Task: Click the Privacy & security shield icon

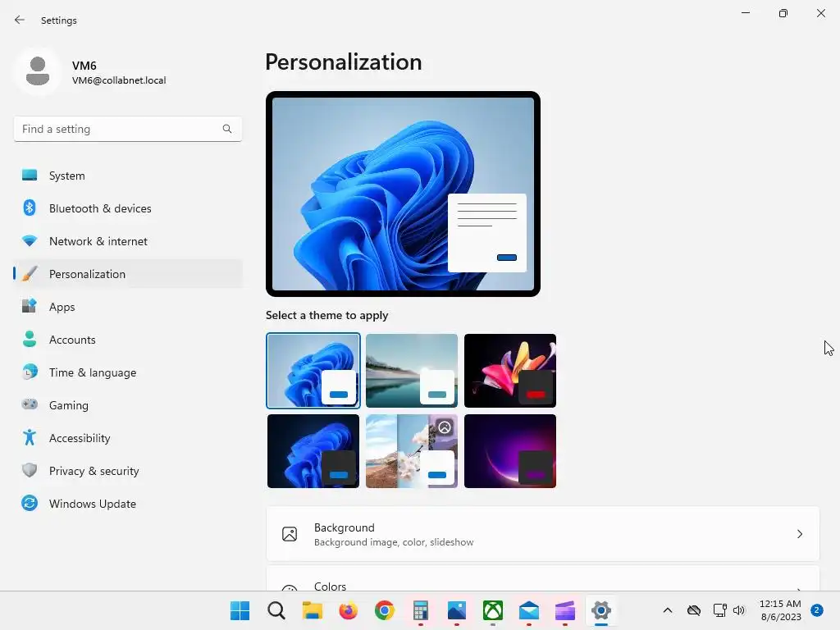Action: pyautogui.click(x=30, y=470)
